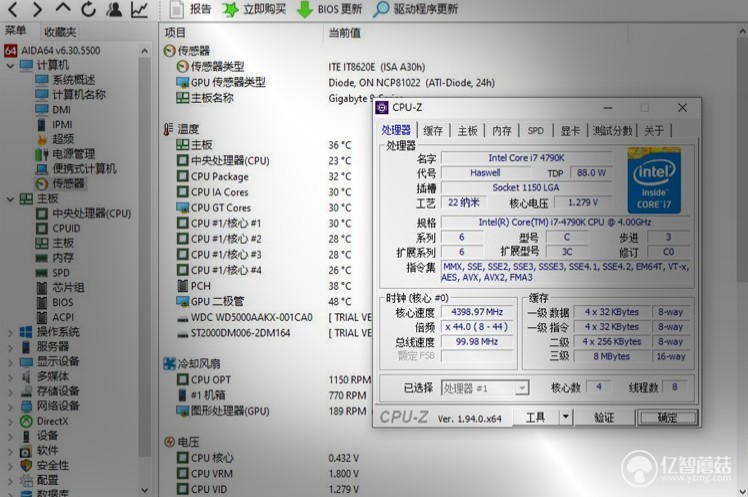
Task: Go up one level with the Up arrow
Action: pos(63,8)
